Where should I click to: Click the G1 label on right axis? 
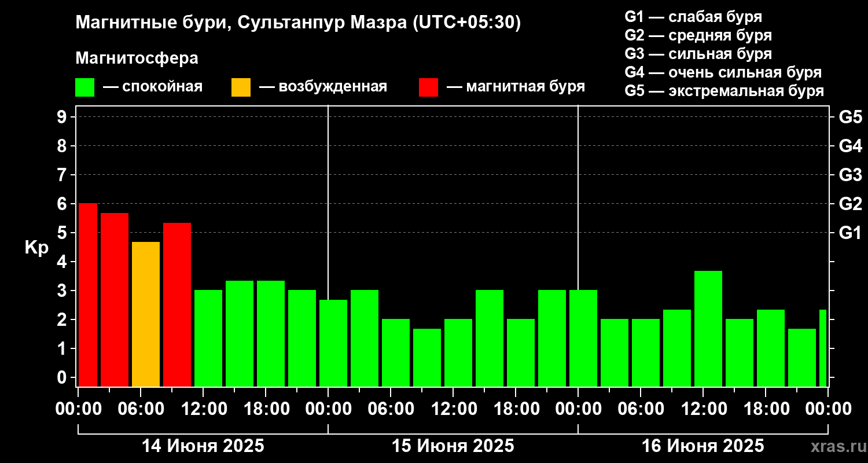(850, 233)
